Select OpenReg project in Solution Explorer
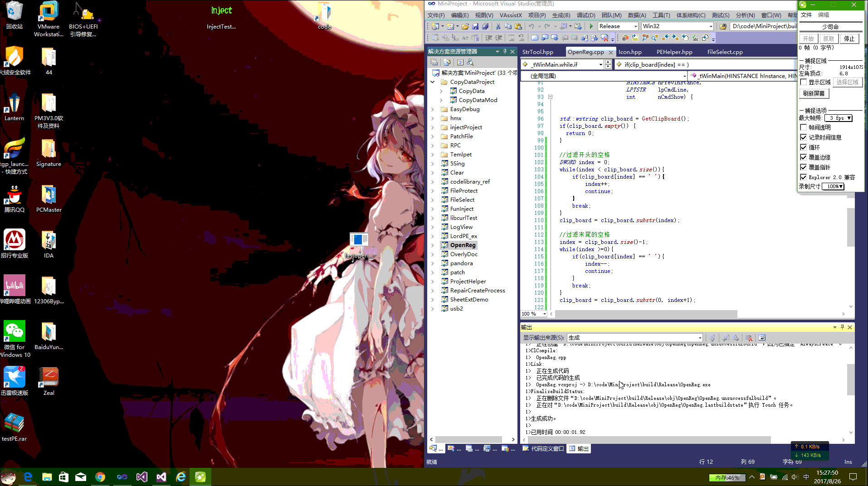868x486 pixels. click(463, 245)
